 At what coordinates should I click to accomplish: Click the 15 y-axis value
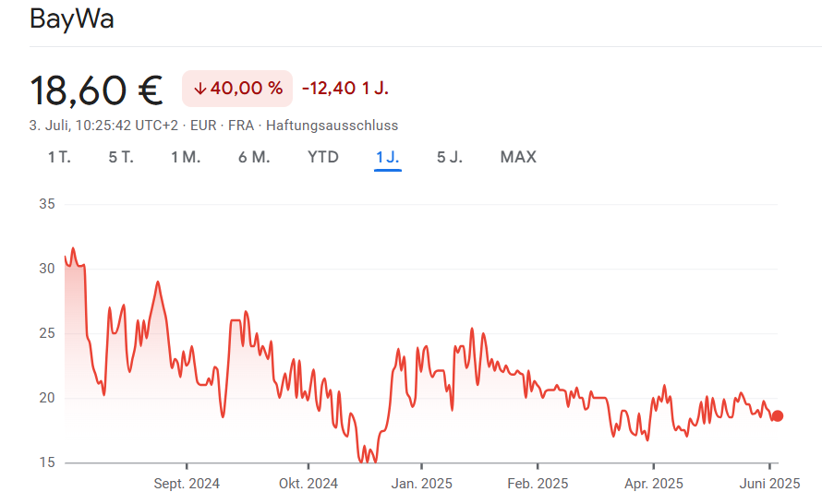point(47,462)
